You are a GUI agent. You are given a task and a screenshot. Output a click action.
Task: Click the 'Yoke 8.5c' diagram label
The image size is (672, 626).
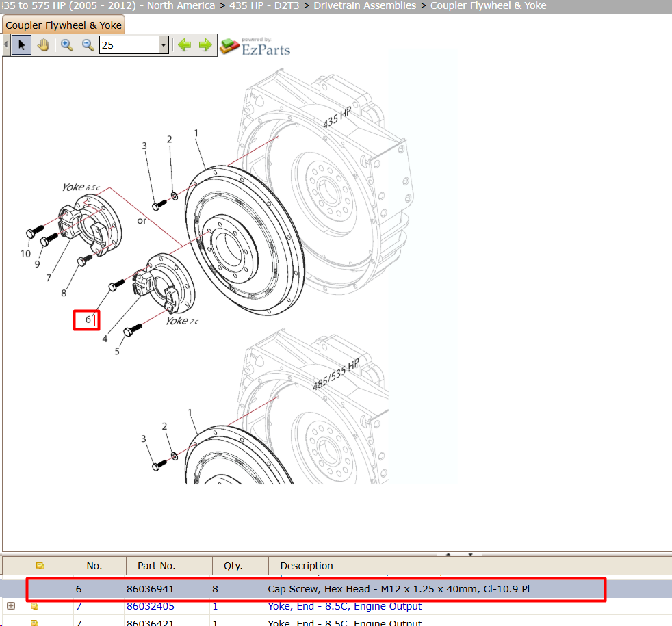pos(81,187)
